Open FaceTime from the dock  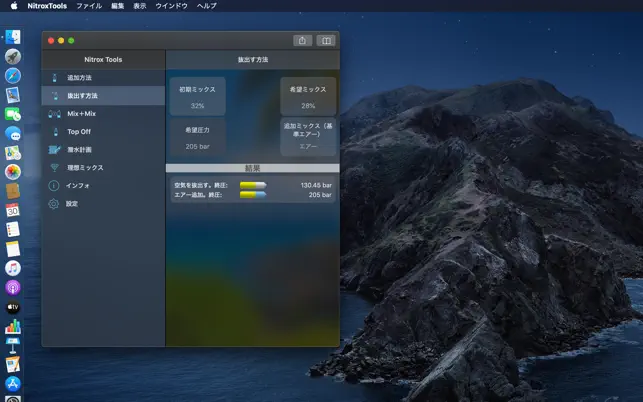[x=13, y=114]
